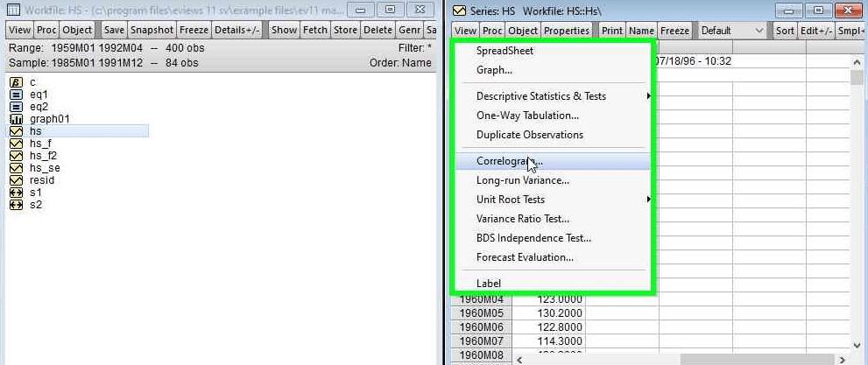Open the graph01 graph object icon

click(15, 118)
